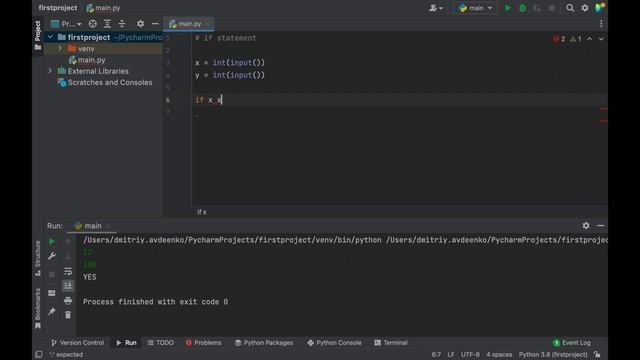Open editor tabs more options menu
640x360 pixels.
click(601, 24)
